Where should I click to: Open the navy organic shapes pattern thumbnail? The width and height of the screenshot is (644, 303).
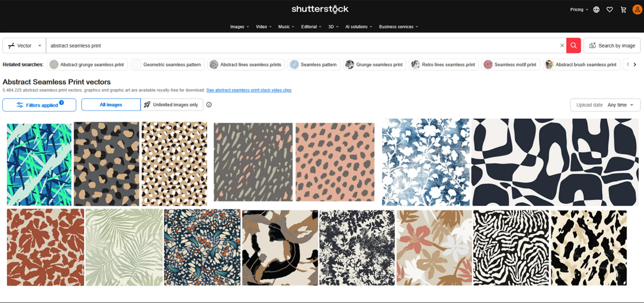click(555, 162)
